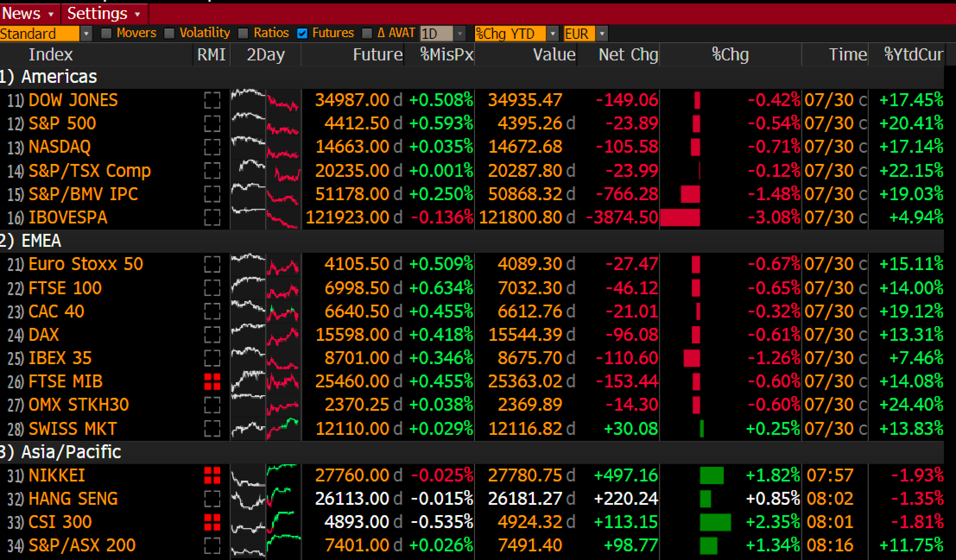
Task: Tick the Ratios checkbox
Action: click(x=243, y=33)
